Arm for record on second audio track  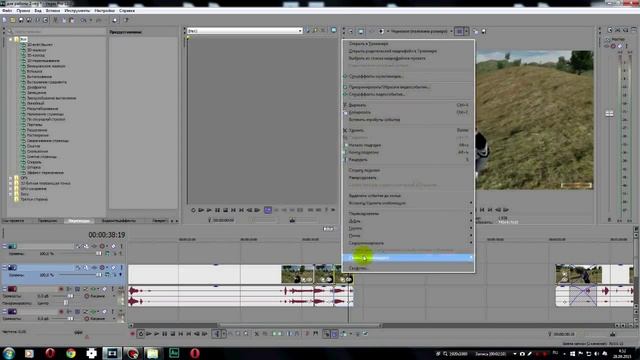pos(61,311)
